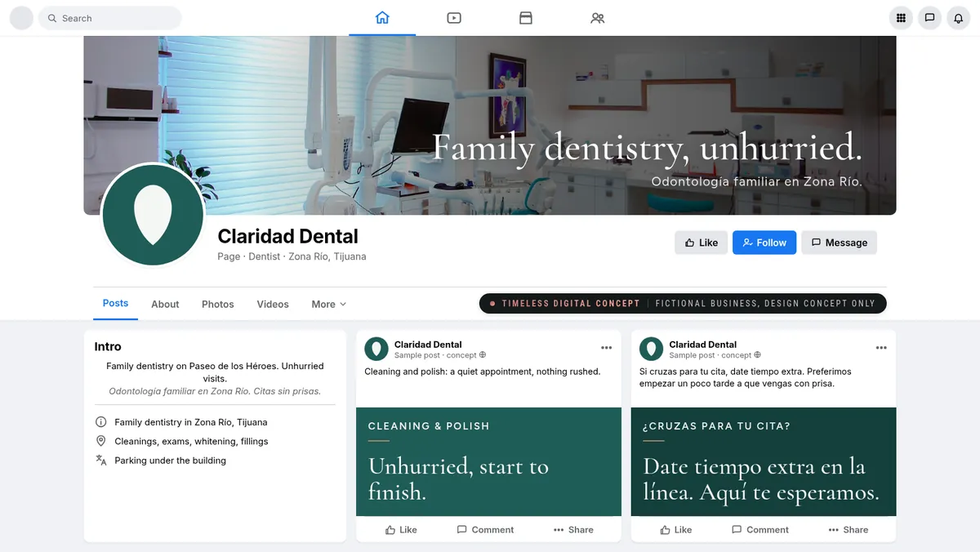Image resolution: width=980 pixels, height=552 pixels.
Task: Open the Date tiempo extra post image
Action: coord(764,462)
